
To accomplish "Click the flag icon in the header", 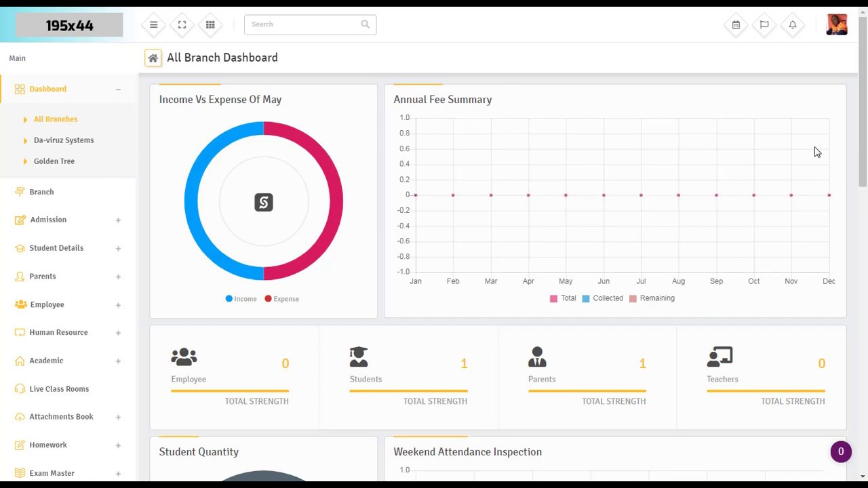I will pos(764,24).
